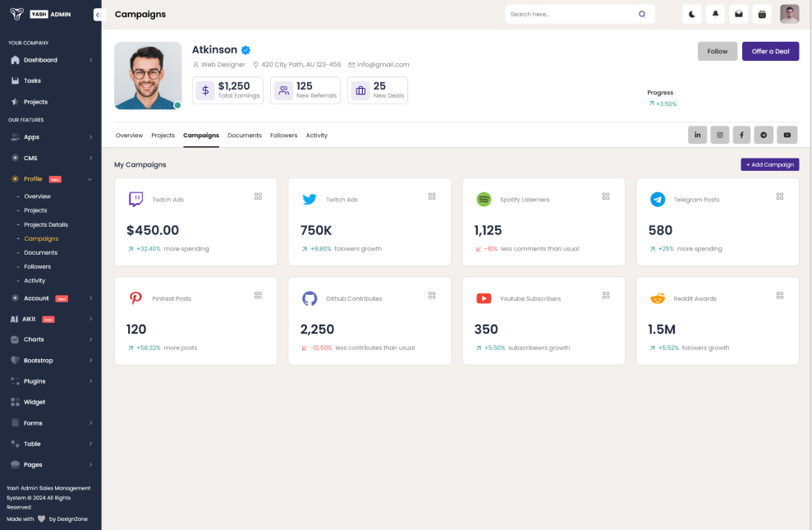Image resolution: width=812 pixels, height=530 pixels.
Task: Open the Twitch Ads 750K card grid menu
Action: (432, 196)
